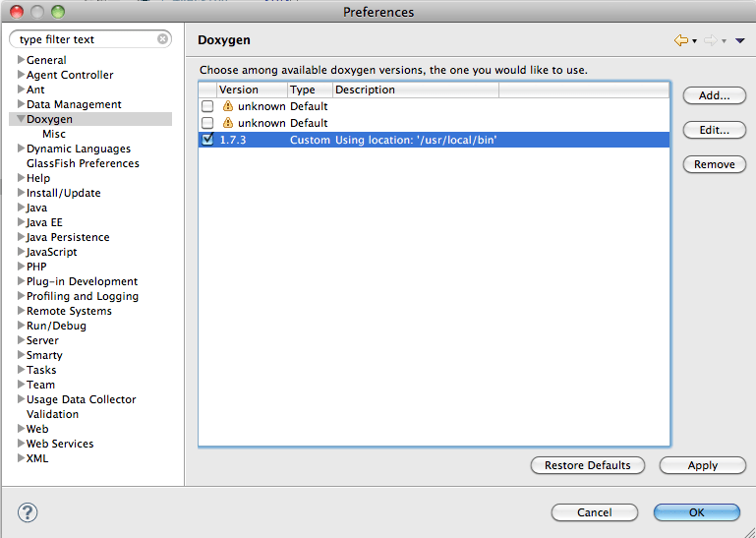Select the Validation tree item

tap(52, 414)
